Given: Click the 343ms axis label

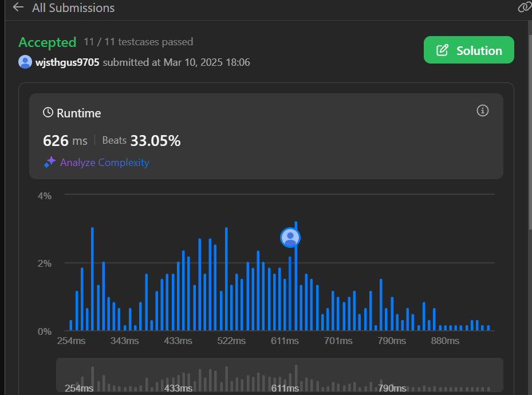Looking at the screenshot, I should coord(124,341).
